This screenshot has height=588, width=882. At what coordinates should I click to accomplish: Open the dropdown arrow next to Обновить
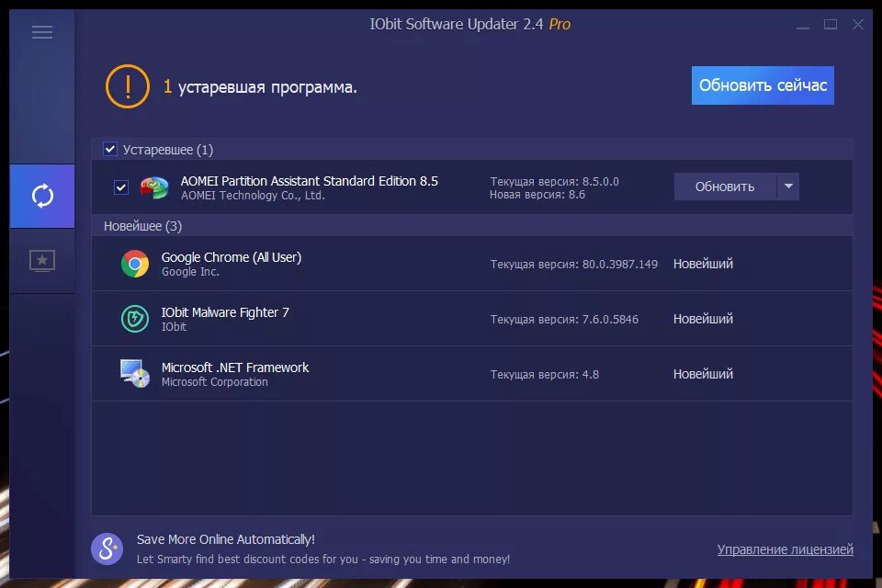click(x=788, y=187)
